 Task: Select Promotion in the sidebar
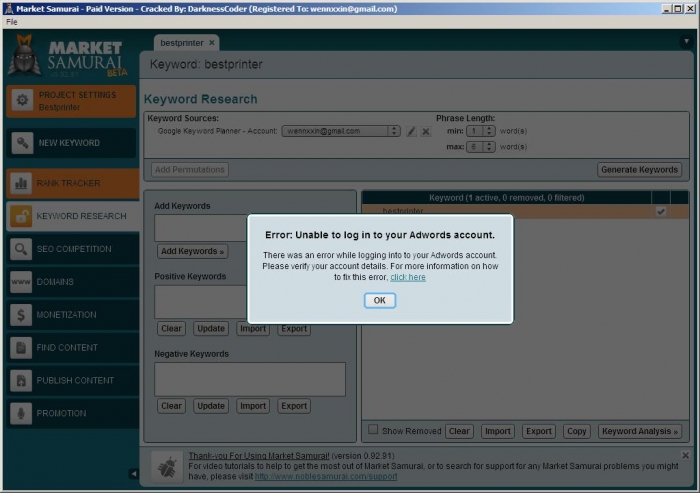click(73, 413)
